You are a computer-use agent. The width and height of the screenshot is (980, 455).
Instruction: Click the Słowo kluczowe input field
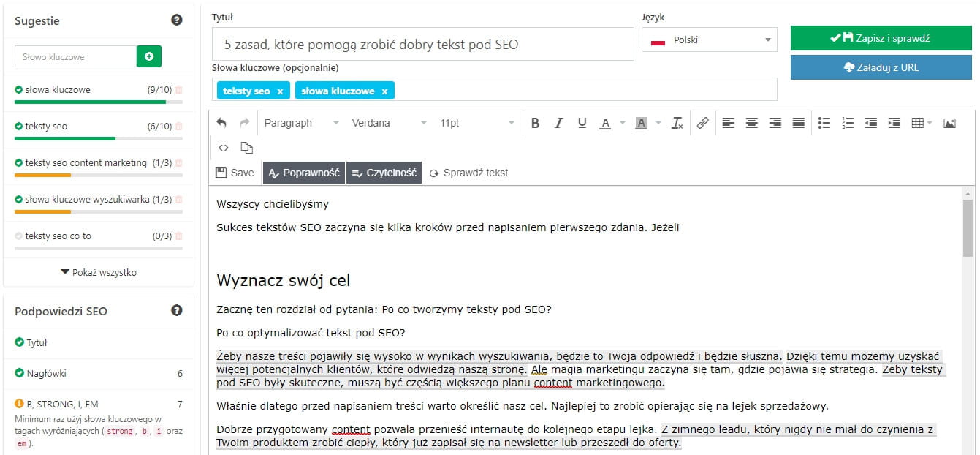pyautogui.click(x=75, y=56)
